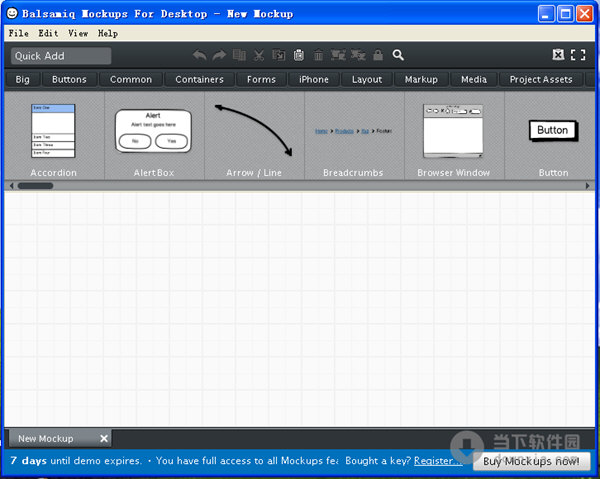Open the File menu
This screenshot has width=600, height=479.
(18, 33)
